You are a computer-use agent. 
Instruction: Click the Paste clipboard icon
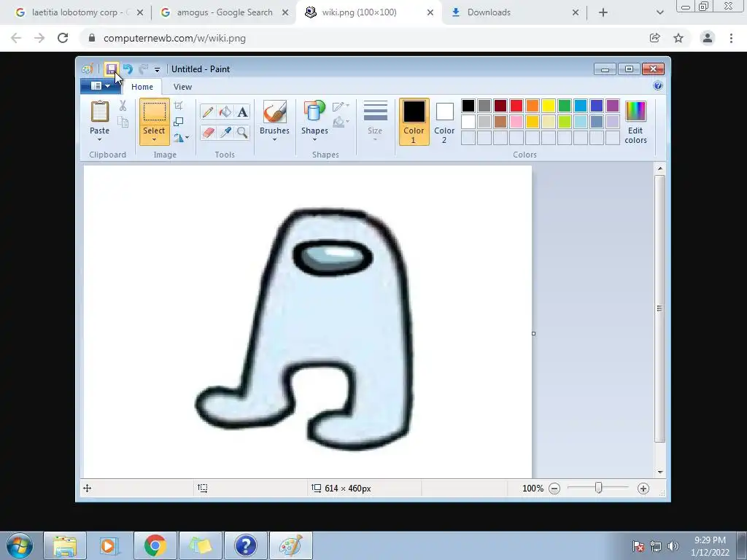[x=99, y=112]
